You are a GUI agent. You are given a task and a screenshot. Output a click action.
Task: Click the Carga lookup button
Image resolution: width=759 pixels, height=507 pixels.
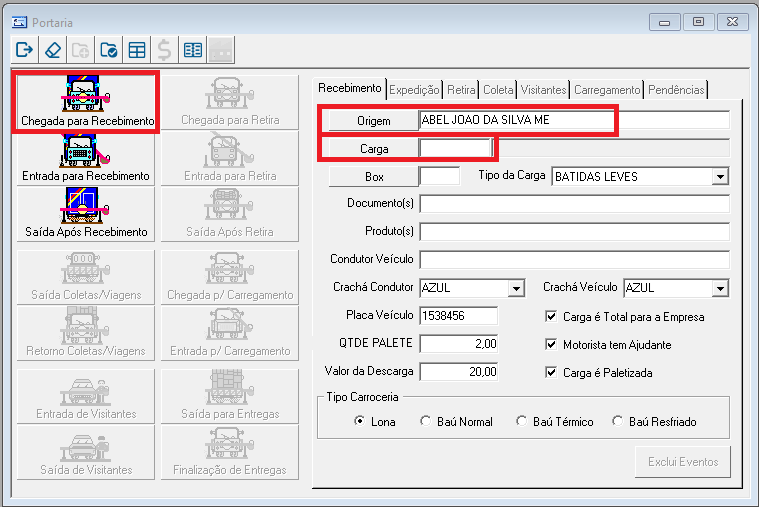click(374, 149)
